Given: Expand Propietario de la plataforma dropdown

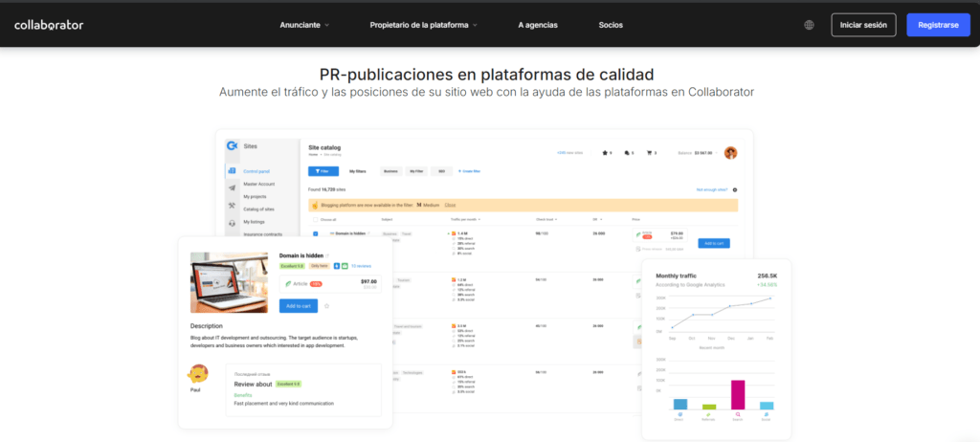Looking at the screenshot, I should [x=423, y=25].
